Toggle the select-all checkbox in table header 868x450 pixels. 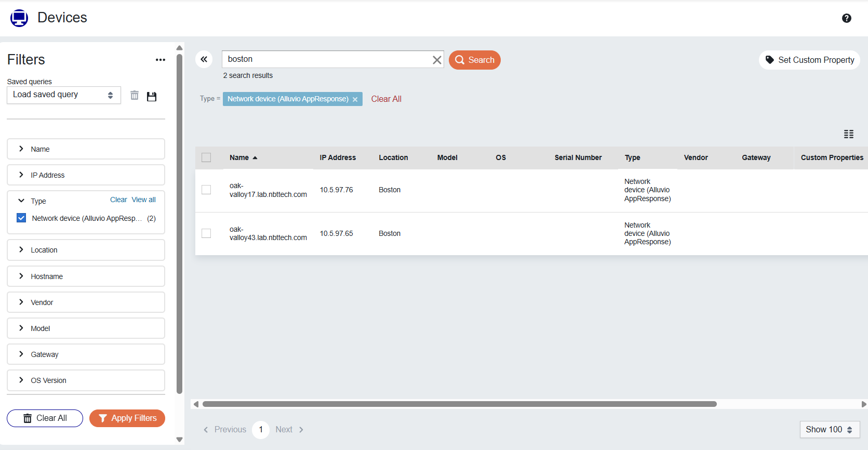point(206,157)
